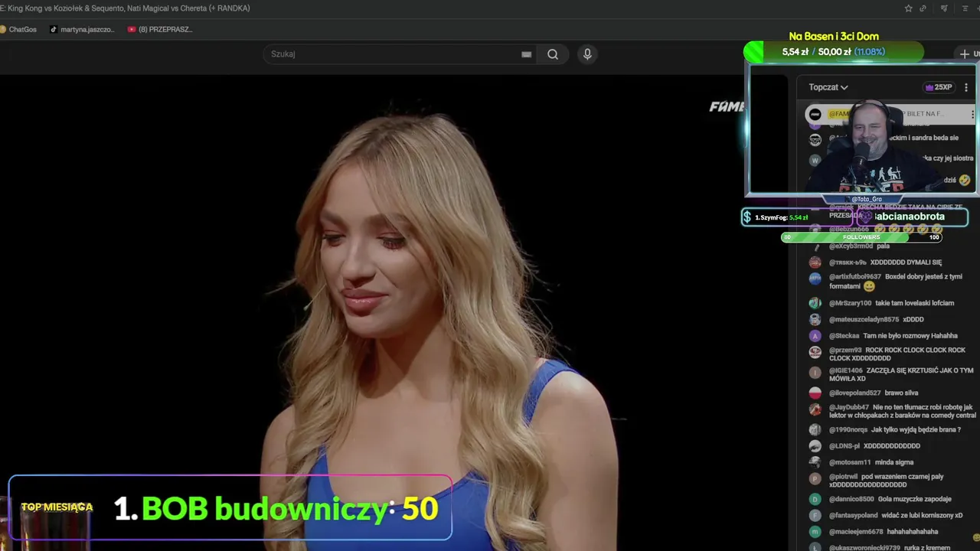
Task: Click the magnifier search button
Action: (553, 54)
